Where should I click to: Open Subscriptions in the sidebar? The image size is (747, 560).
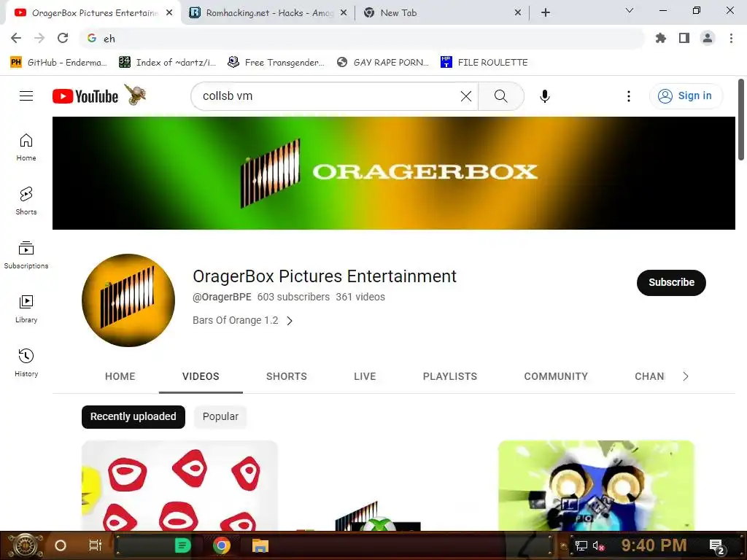[x=26, y=255]
